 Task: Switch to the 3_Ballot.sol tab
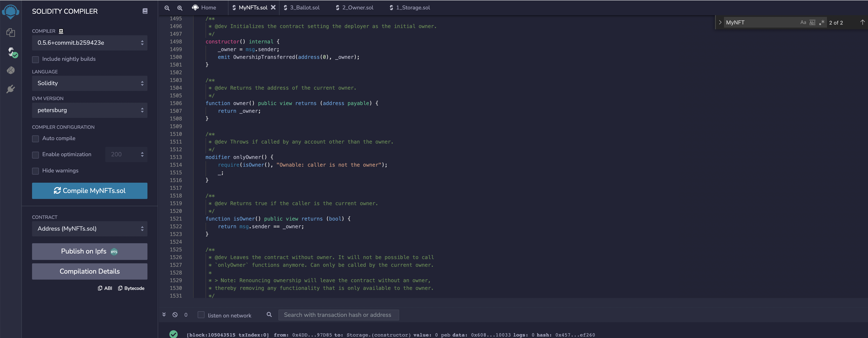[x=304, y=8]
